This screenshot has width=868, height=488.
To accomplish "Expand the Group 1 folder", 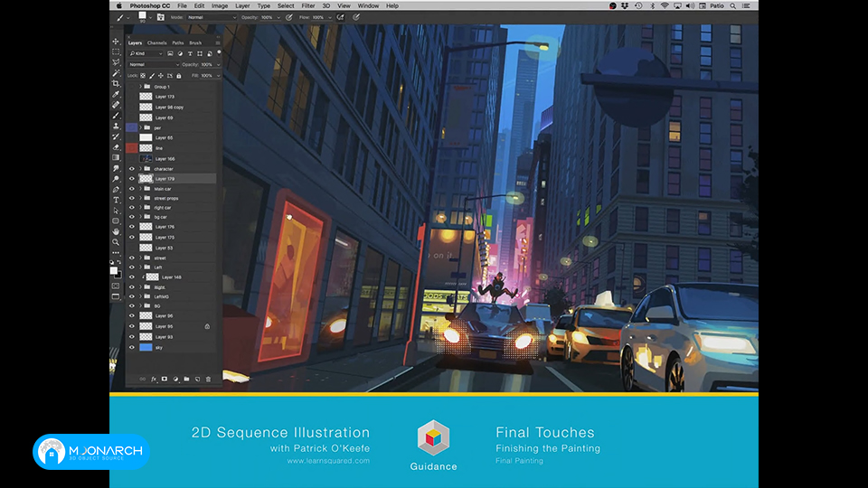I will click(141, 87).
